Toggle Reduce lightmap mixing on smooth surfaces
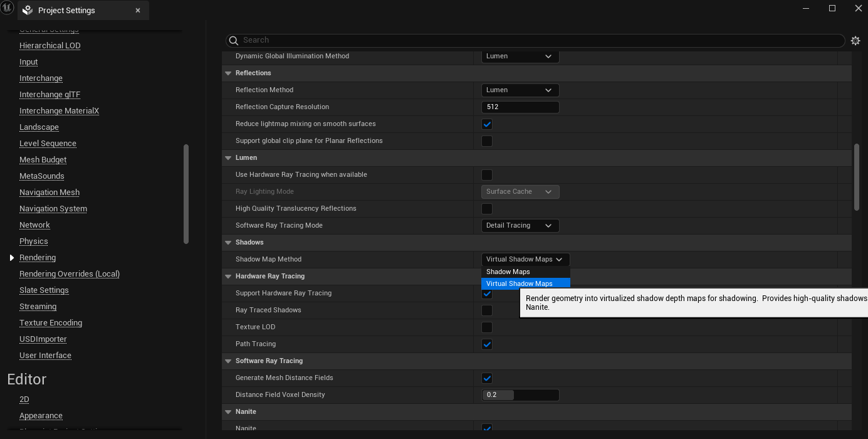The height and width of the screenshot is (439, 868). pos(487,124)
